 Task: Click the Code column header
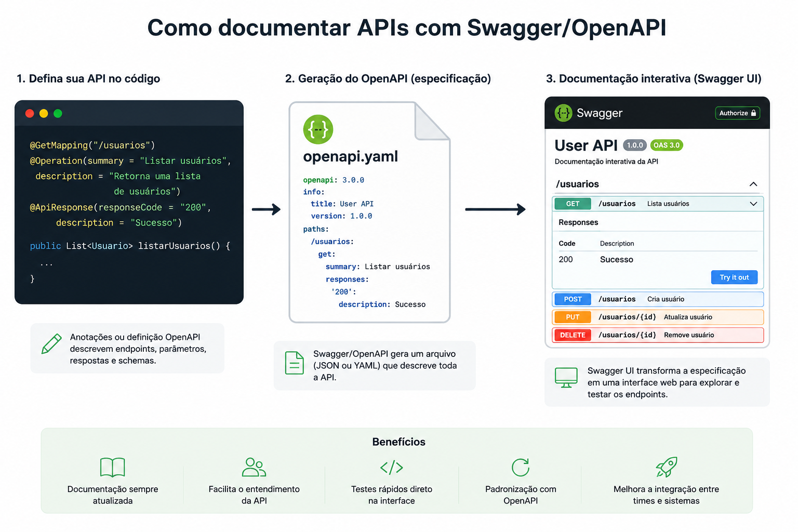point(567,243)
